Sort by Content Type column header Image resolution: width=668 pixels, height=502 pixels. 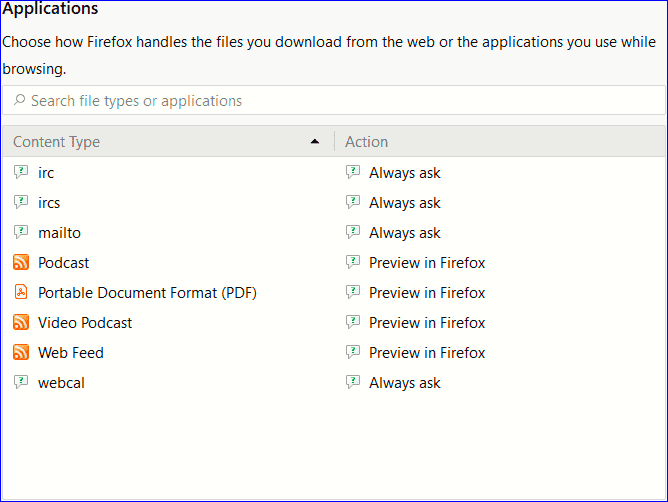click(57, 142)
